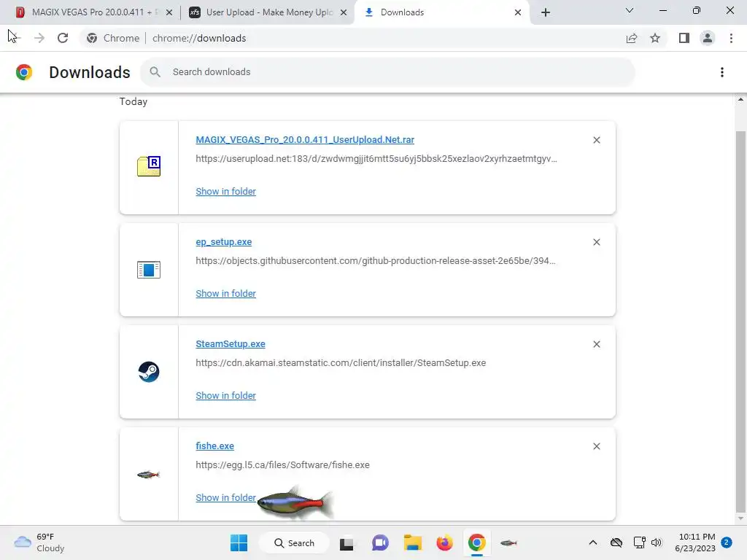Click the userupload.net download URL text
Screen dimensions: 747x560
(376, 158)
